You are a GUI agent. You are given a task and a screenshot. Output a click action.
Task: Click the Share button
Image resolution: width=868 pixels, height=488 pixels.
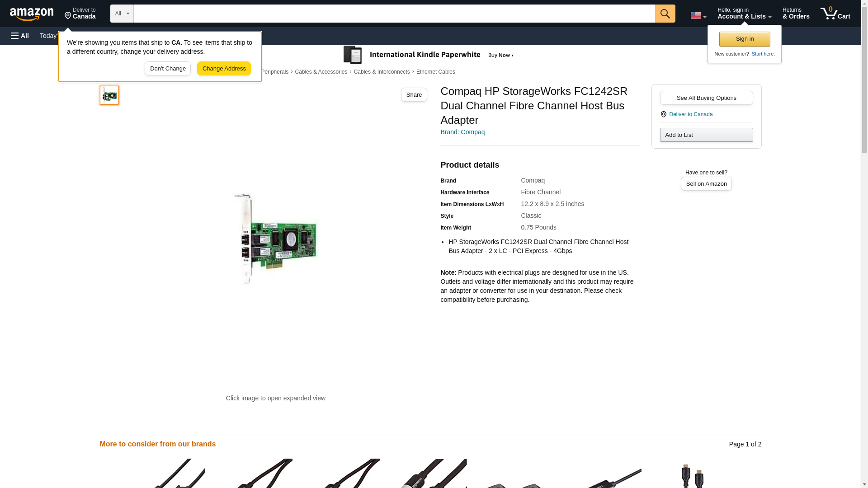[x=414, y=94]
